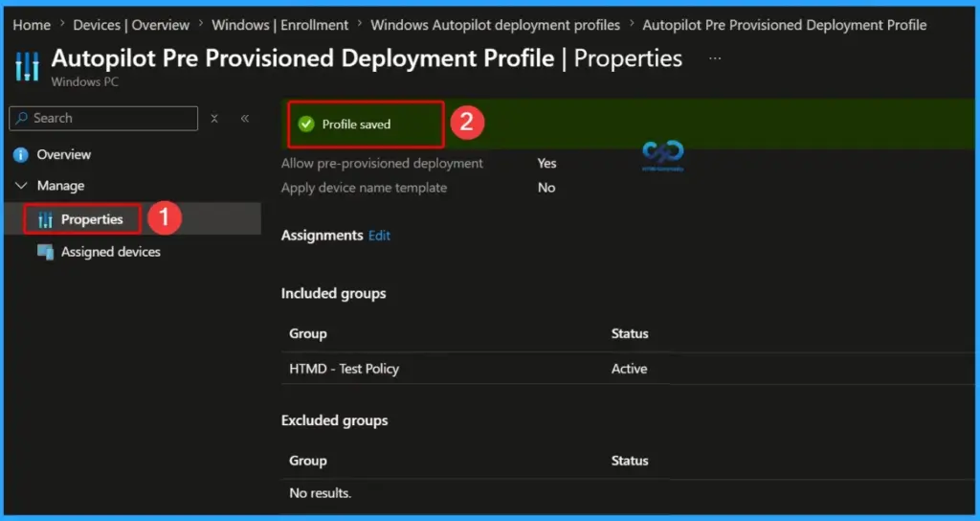This screenshot has height=521, width=980.
Task: Click Apply device name template label
Action: pos(364,188)
